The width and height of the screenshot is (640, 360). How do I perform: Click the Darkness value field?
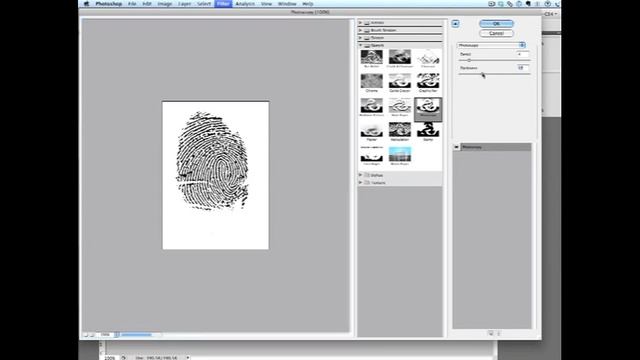(x=522, y=68)
